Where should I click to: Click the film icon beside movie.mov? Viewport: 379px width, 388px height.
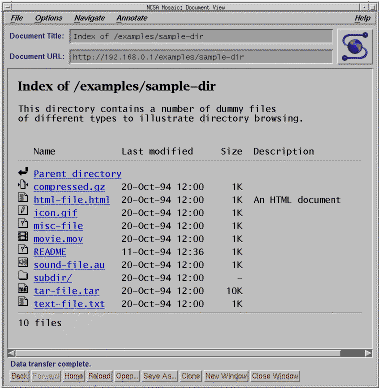[x=23, y=237]
